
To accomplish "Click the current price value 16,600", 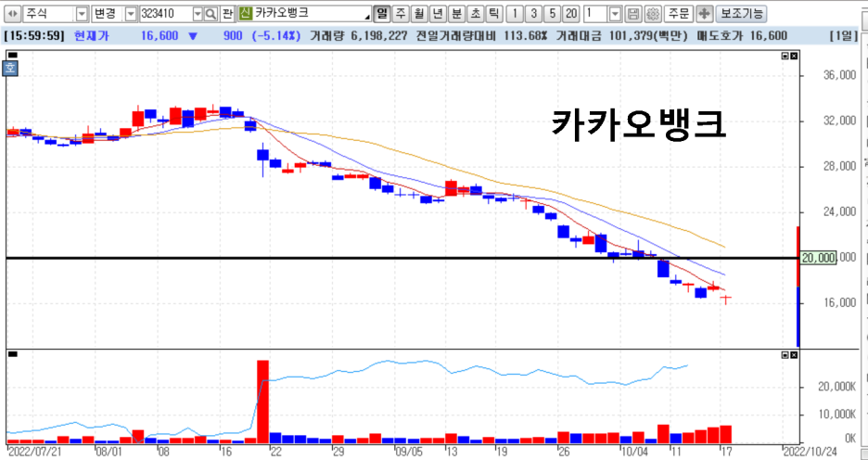I will pos(160,36).
